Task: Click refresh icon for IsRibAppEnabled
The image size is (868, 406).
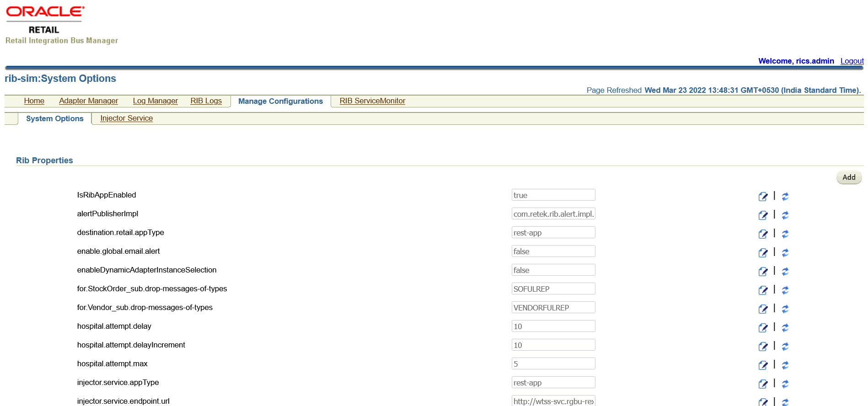Action: [785, 197]
